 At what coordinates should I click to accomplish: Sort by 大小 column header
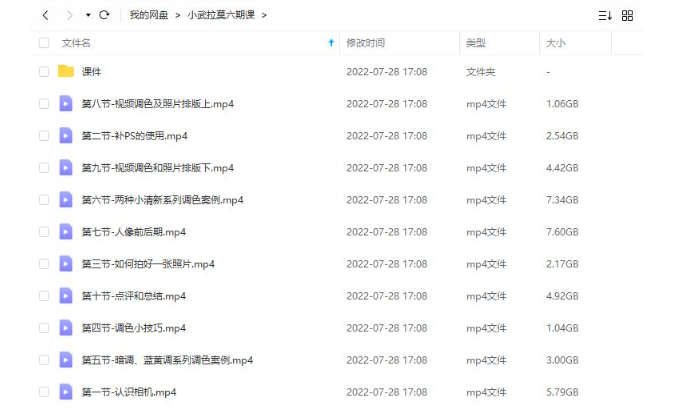pyautogui.click(x=555, y=43)
